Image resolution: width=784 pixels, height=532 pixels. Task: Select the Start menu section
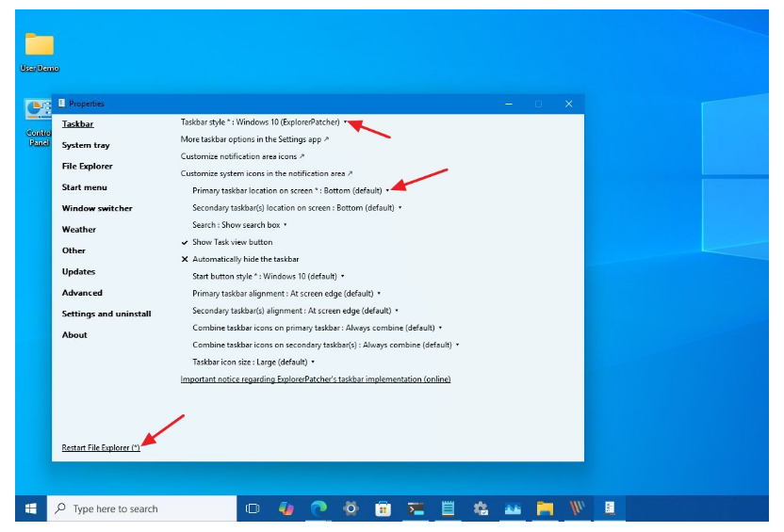click(84, 187)
